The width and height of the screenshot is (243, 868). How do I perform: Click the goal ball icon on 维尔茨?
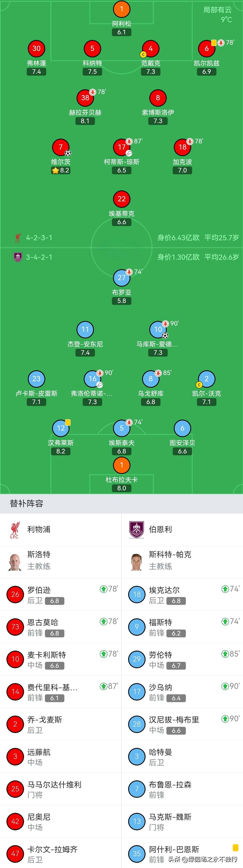pos(68,153)
